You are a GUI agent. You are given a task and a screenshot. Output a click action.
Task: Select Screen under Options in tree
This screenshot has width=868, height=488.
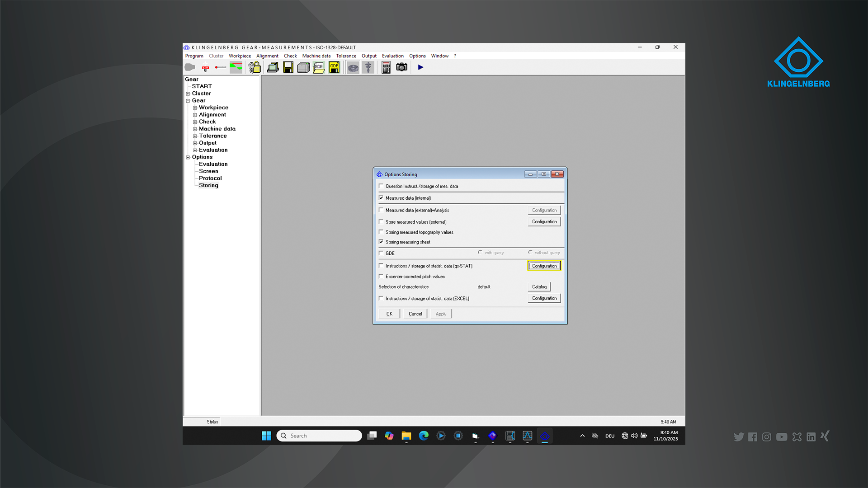[208, 171]
